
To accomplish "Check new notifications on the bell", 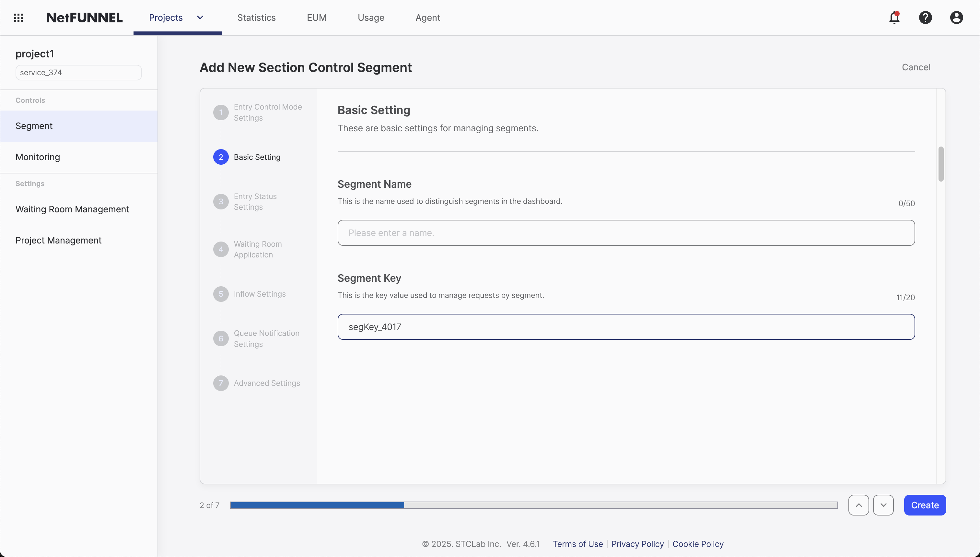I will [x=894, y=18].
